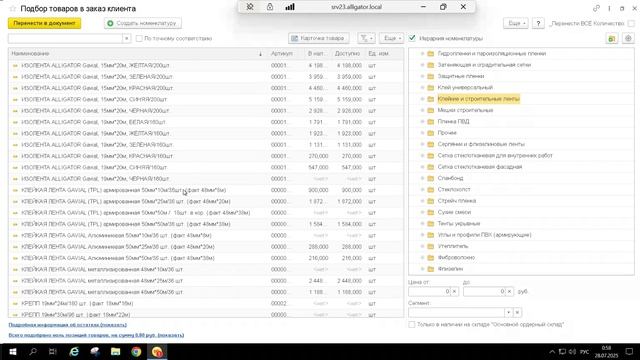Open File Explorer from the taskbar
The width and height of the screenshot is (640, 360).
point(116,352)
